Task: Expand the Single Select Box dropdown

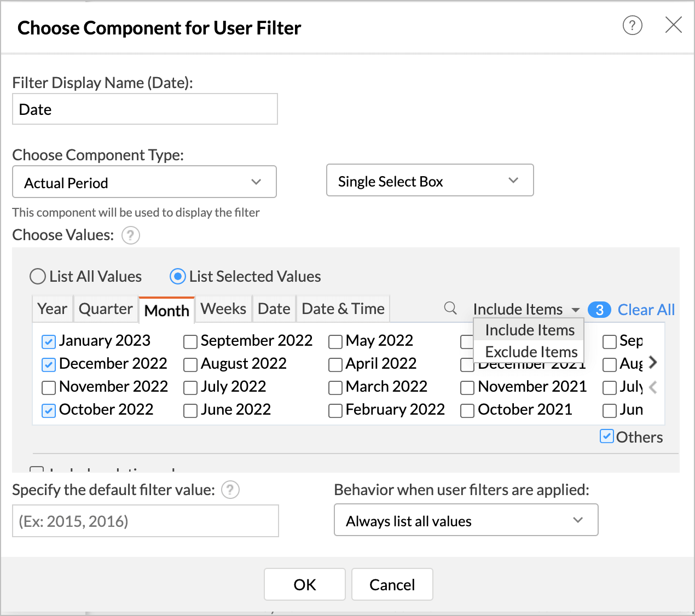Action: coord(430,181)
